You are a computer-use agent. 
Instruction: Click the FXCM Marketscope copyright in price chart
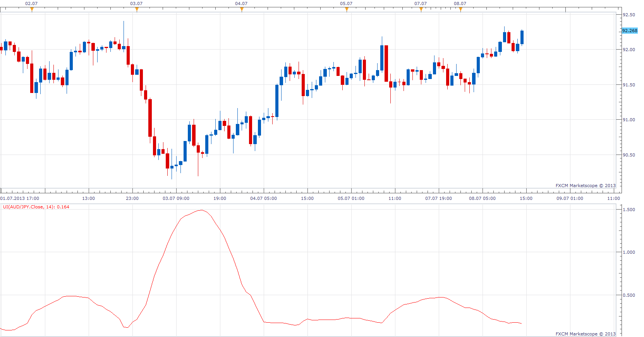pos(586,186)
